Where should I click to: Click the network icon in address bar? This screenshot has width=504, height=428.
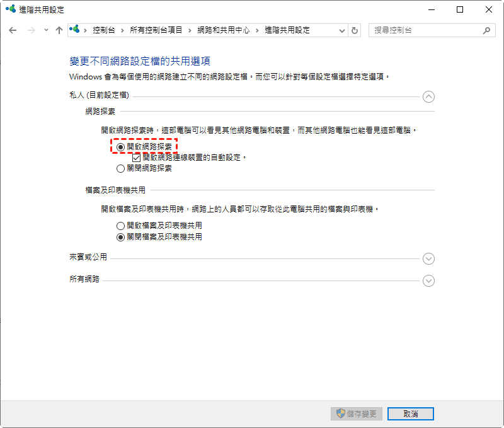click(x=75, y=30)
